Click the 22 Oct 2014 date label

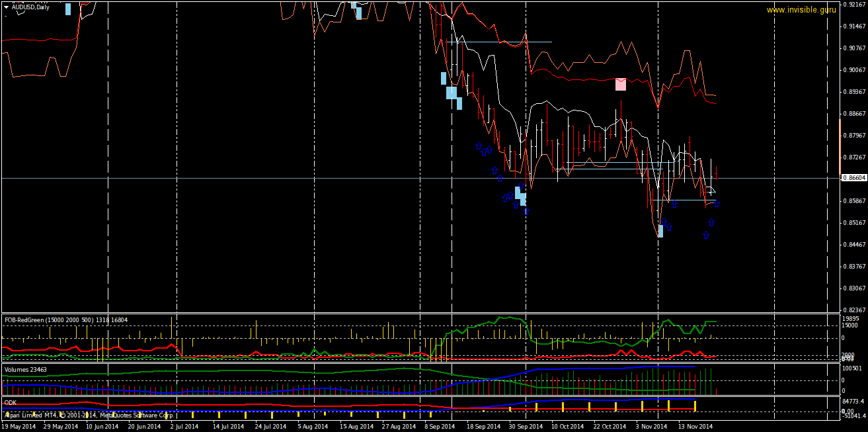[610, 427]
